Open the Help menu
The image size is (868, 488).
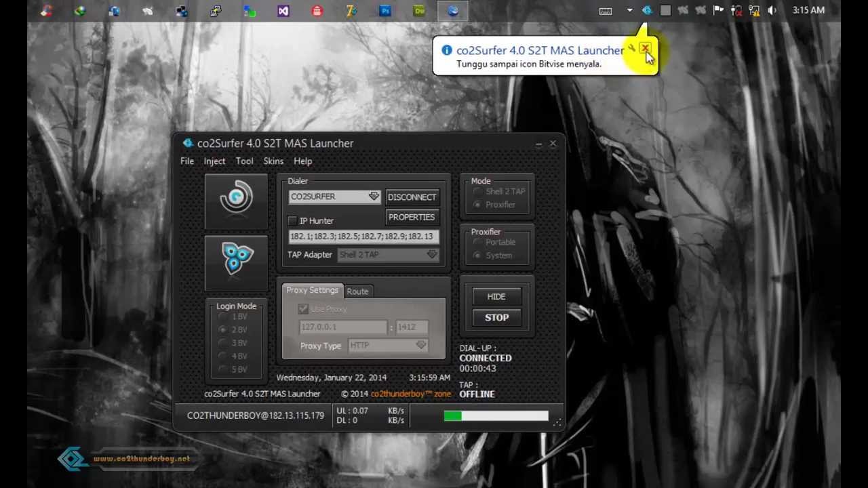click(303, 161)
